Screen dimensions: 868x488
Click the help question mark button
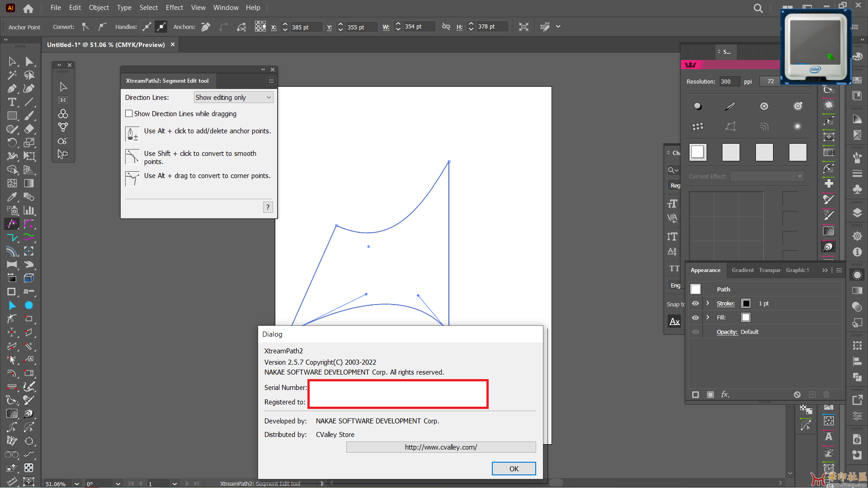tap(268, 207)
